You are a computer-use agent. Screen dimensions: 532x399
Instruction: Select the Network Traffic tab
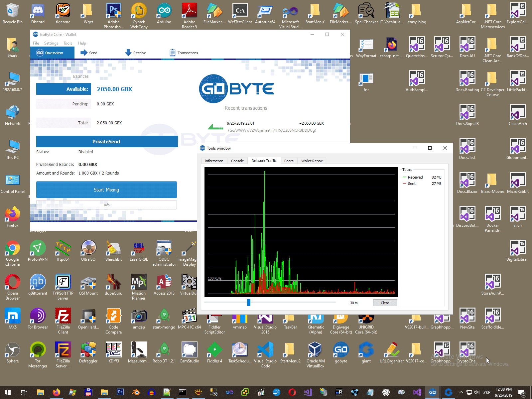(264, 161)
